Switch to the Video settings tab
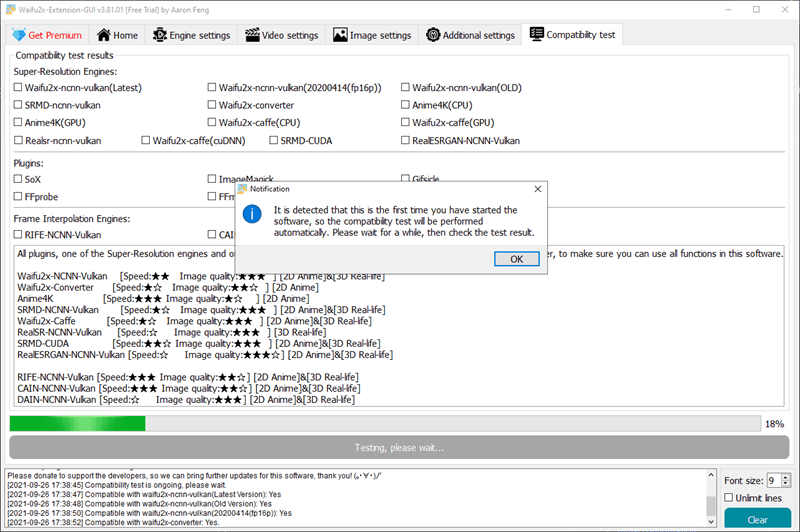Viewport: 800px width, 532px height. pyautogui.click(x=282, y=35)
